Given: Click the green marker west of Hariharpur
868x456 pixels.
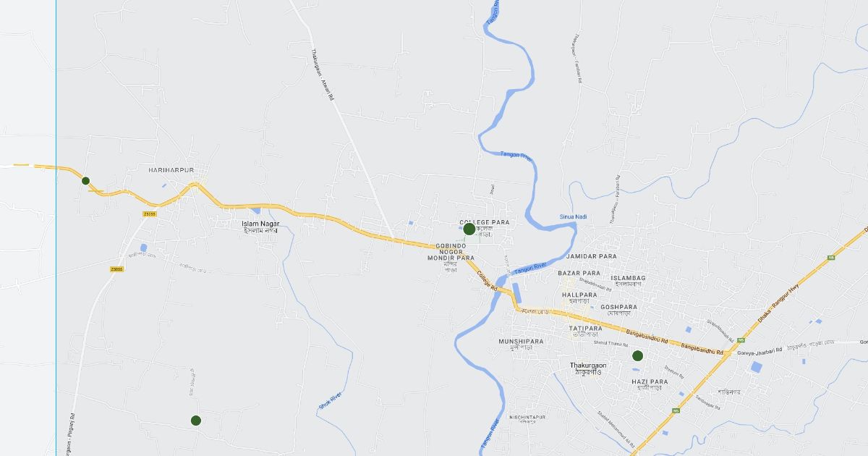Looking at the screenshot, I should [85, 181].
